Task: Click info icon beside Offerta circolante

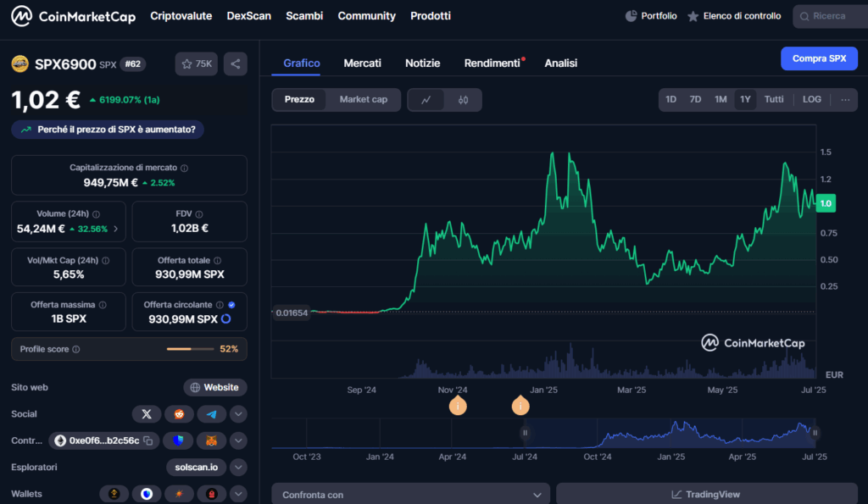Action: tap(220, 305)
